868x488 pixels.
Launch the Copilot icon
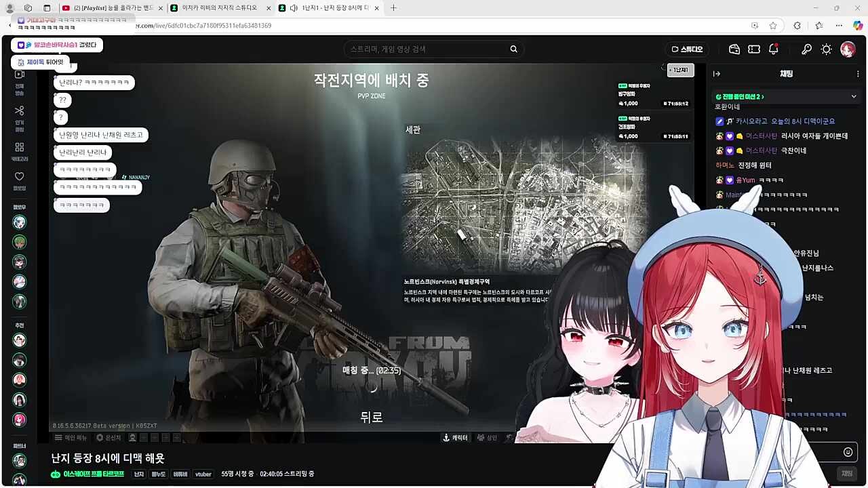[858, 26]
